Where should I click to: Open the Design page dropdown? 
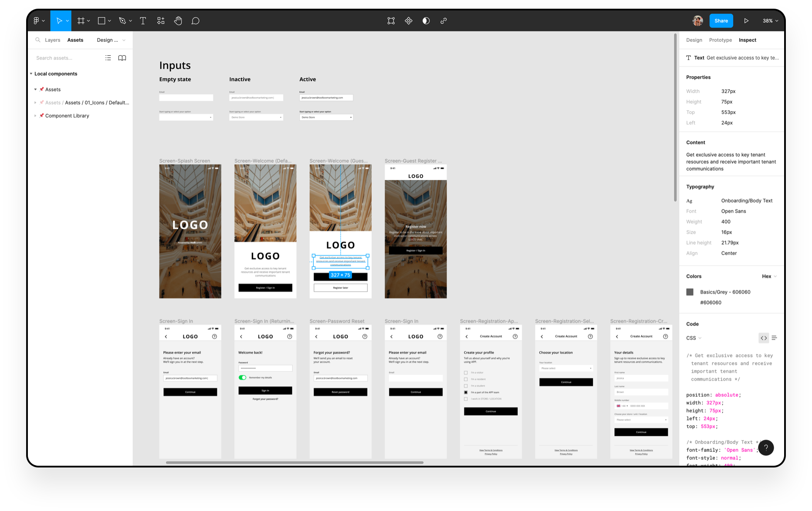(111, 40)
